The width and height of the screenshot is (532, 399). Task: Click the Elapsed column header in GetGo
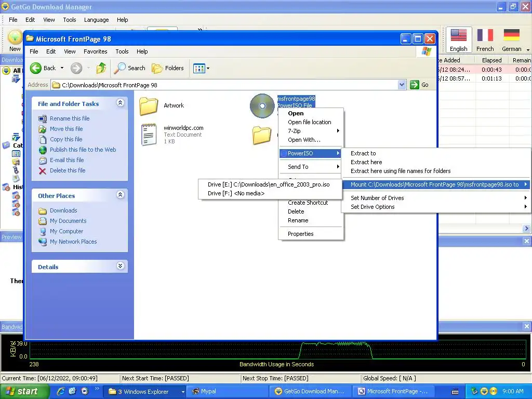[491, 60]
